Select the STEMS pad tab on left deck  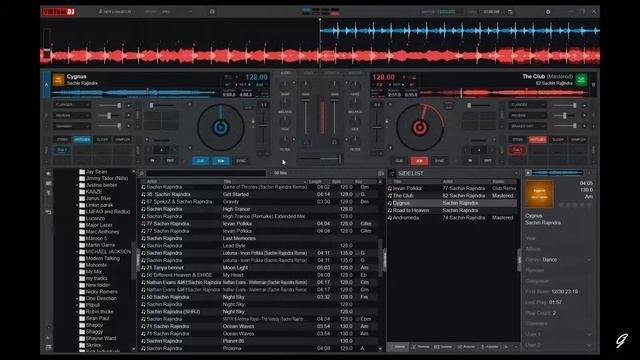point(62,140)
